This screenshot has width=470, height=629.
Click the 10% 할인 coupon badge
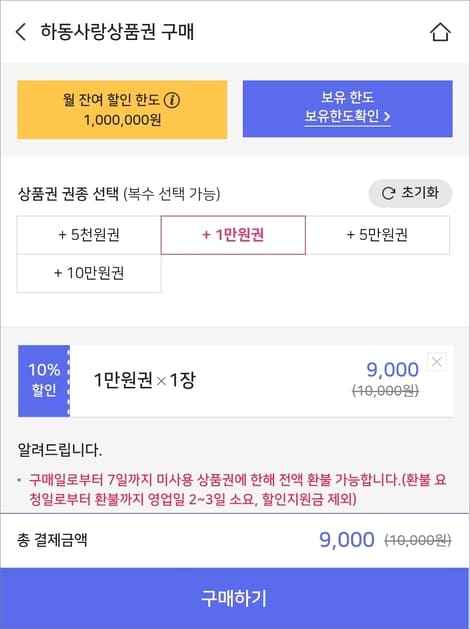pyautogui.click(x=44, y=381)
